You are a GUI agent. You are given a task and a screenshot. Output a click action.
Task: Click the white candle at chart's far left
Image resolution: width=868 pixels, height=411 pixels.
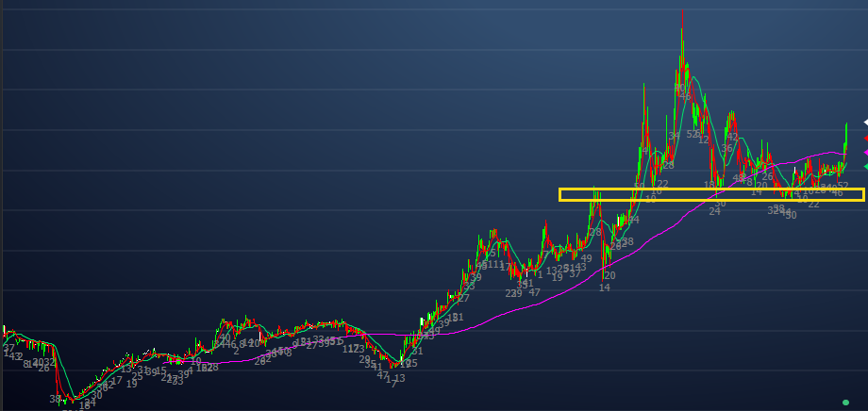(x=5, y=330)
